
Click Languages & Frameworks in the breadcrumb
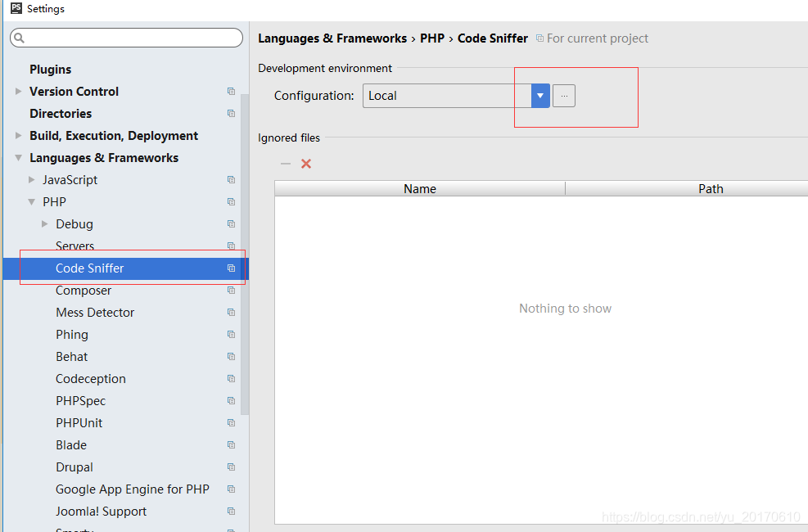[332, 38]
